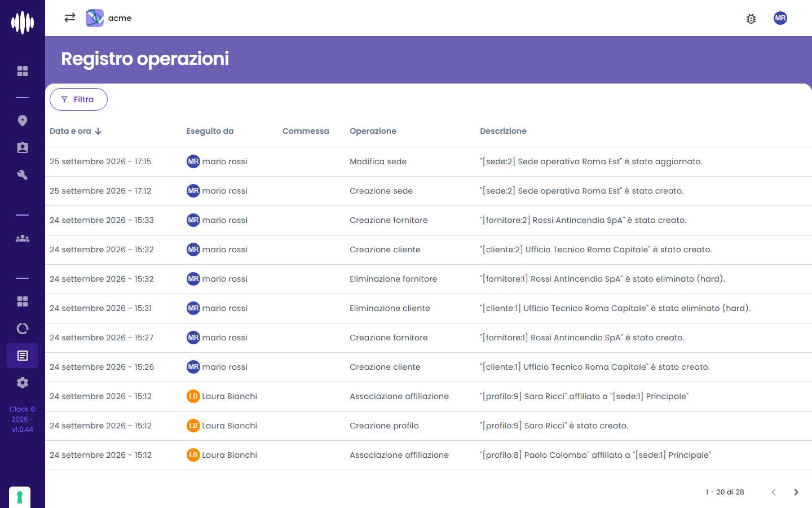Click the keyhole icon at sidebar bottom
The width and height of the screenshot is (812, 508).
(x=20, y=497)
